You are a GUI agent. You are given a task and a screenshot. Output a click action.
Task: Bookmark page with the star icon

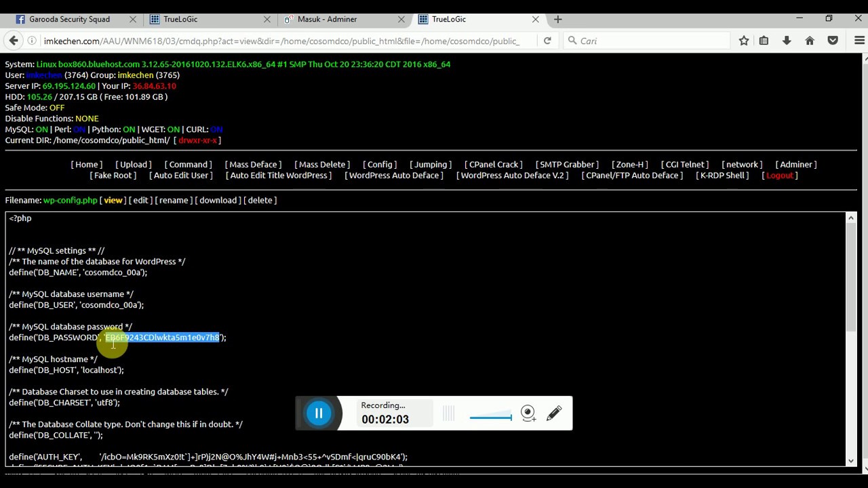(x=744, y=41)
